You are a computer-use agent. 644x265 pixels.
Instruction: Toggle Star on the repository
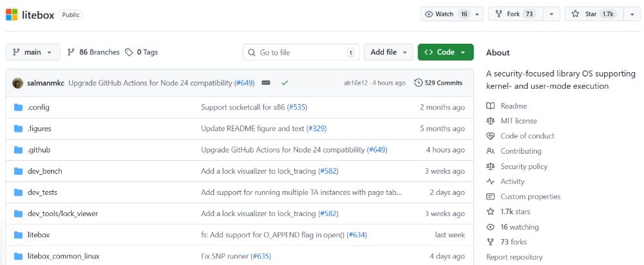(x=591, y=14)
